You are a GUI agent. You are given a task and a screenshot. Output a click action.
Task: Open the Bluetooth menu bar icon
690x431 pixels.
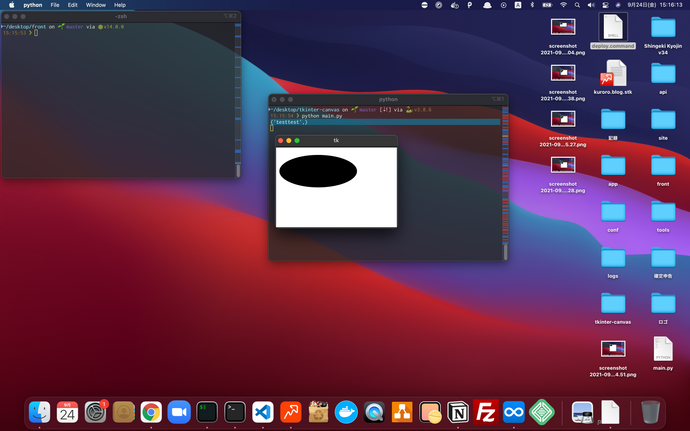[x=532, y=5]
